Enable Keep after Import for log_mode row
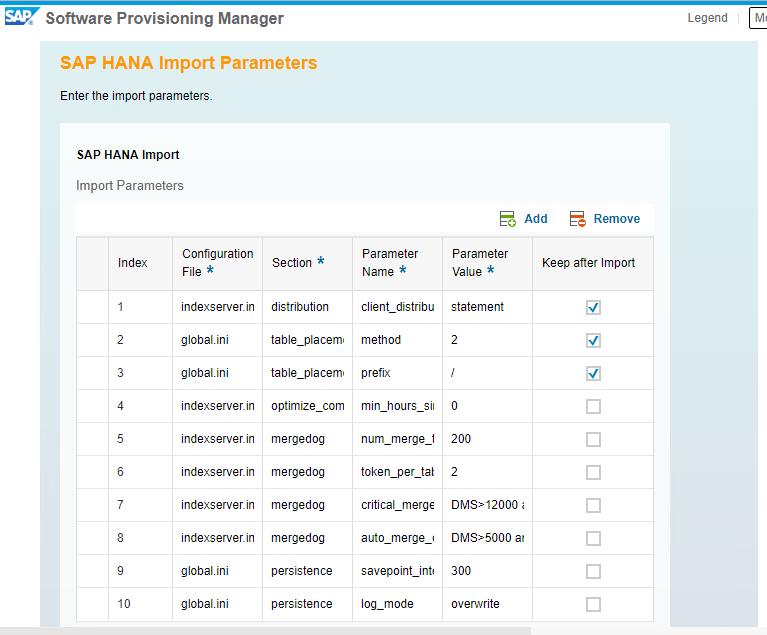This screenshot has height=635, width=767. point(593,604)
